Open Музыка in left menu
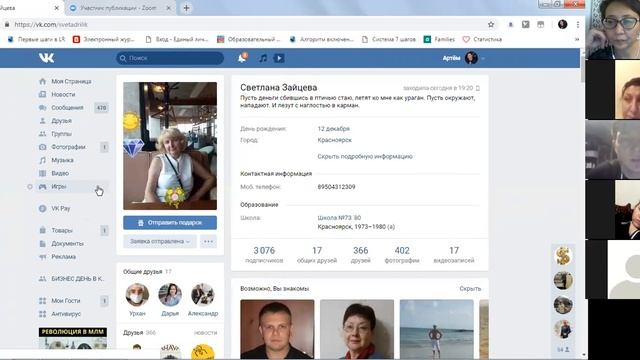The height and width of the screenshot is (360, 640). point(62,160)
